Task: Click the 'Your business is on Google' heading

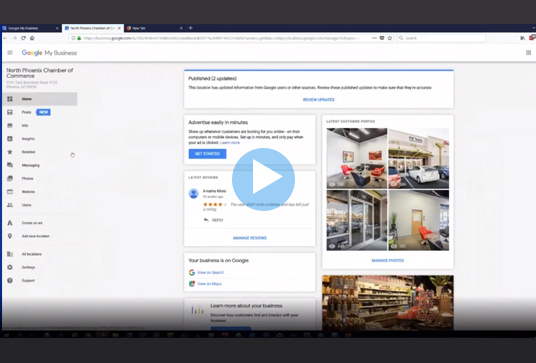Action: tap(218, 260)
